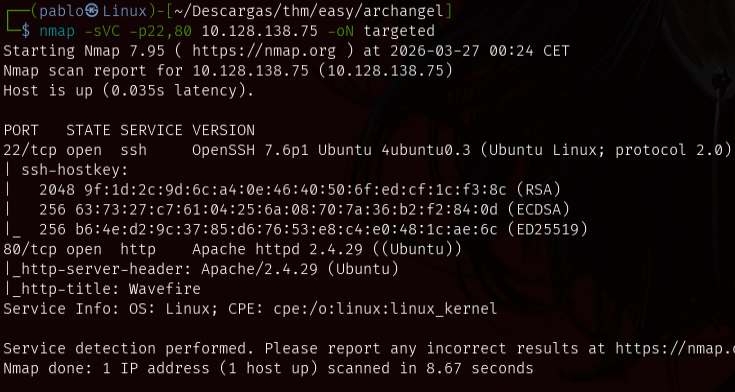Click the 'targeted' output filename
This screenshot has height=392, width=735.
(399, 31)
